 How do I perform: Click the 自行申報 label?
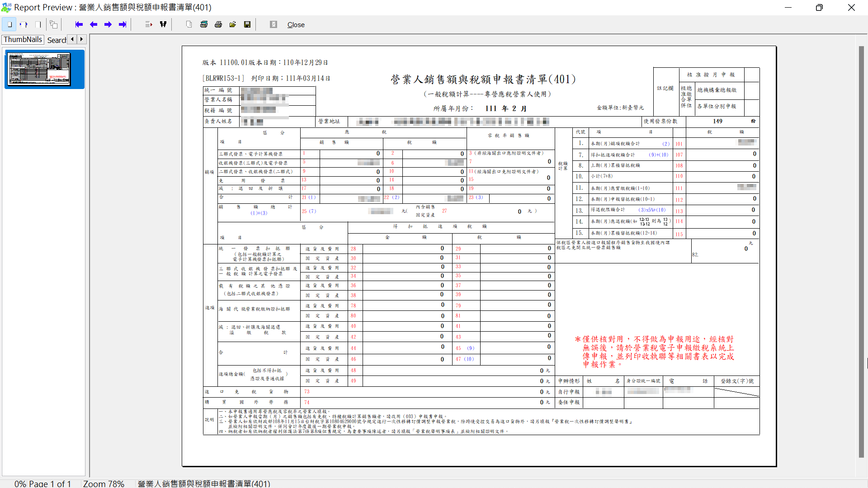click(x=569, y=392)
